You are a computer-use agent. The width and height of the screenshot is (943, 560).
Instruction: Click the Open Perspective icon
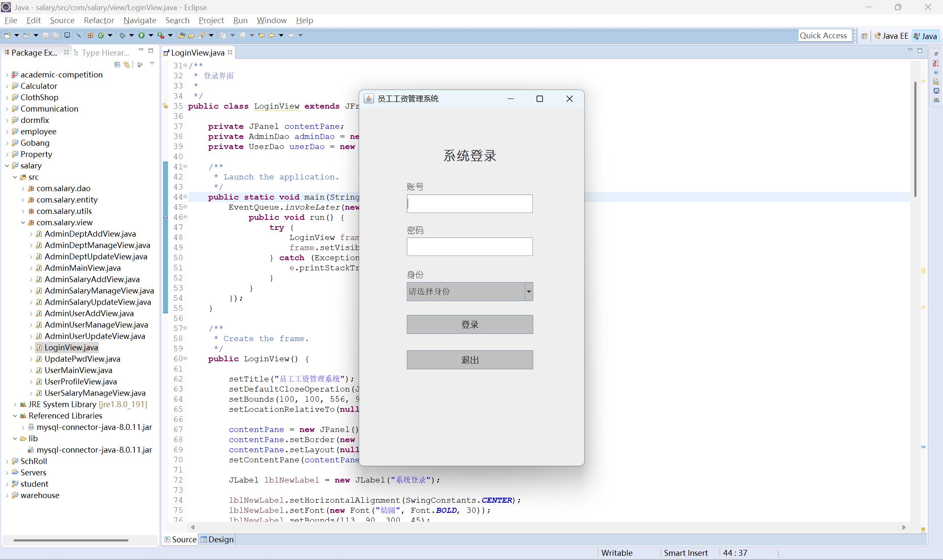tap(864, 36)
